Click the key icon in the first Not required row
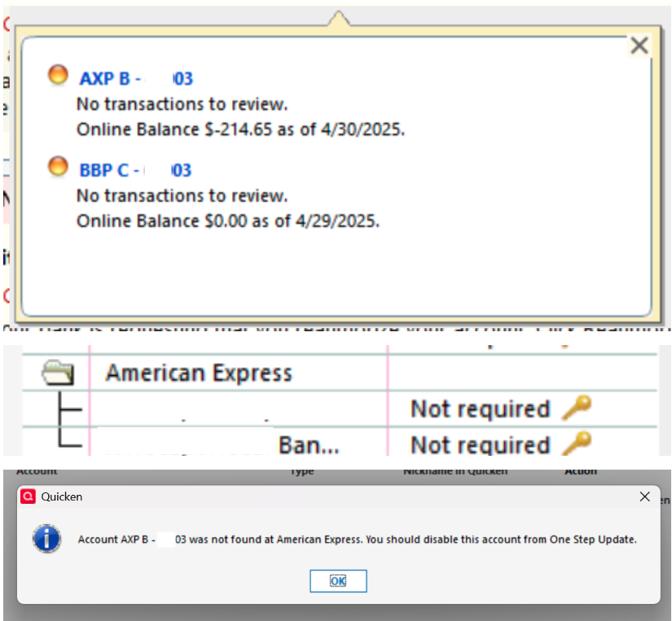This screenshot has height=621, width=672. tap(577, 408)
